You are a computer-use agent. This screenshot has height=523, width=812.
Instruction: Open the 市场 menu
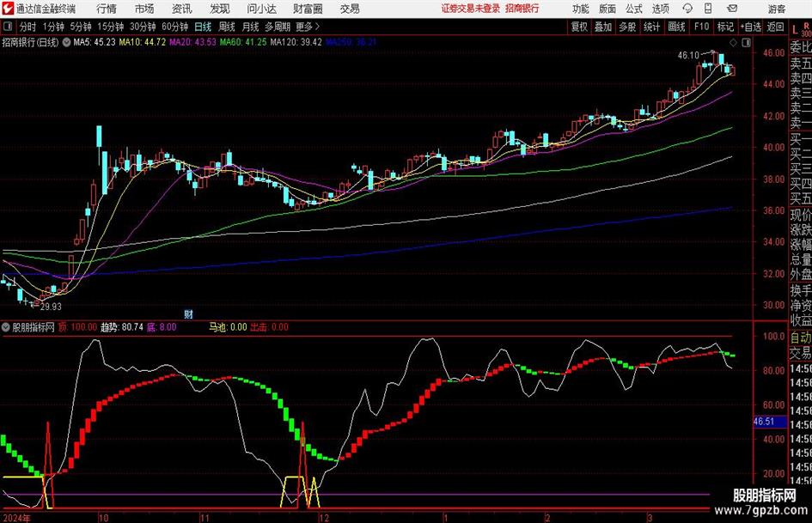coord(144,9)
